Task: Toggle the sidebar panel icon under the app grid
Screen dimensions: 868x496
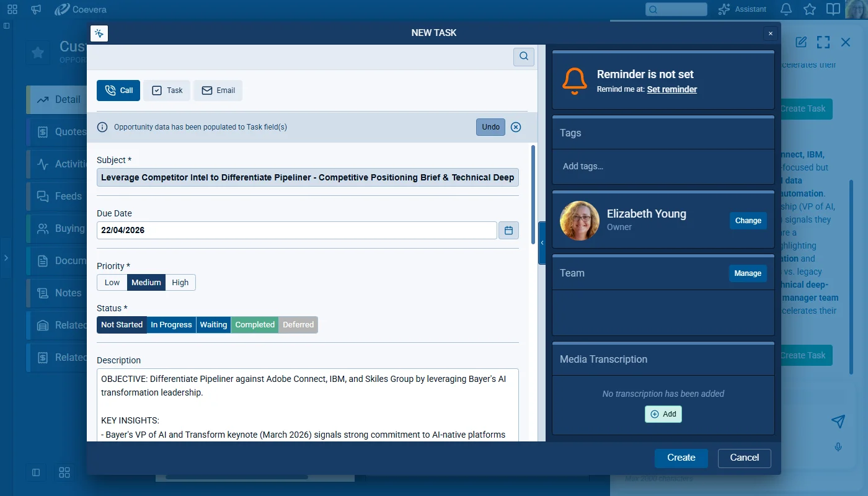Action: (6, 26)
